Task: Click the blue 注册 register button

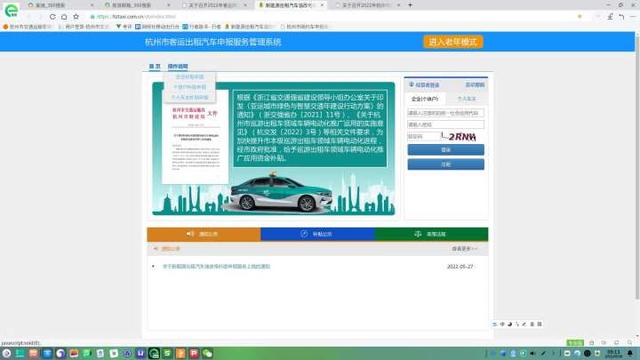Action: point(446,164)
